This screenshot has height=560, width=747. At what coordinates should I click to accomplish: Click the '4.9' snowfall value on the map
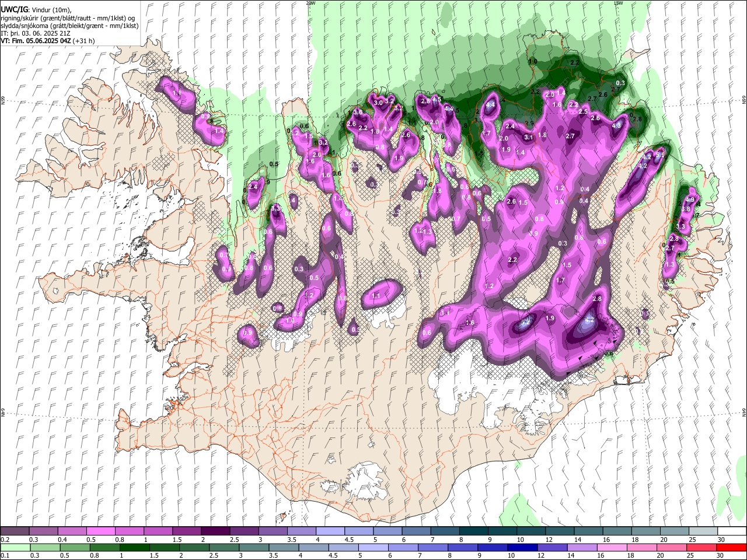[x=690, y=200]
